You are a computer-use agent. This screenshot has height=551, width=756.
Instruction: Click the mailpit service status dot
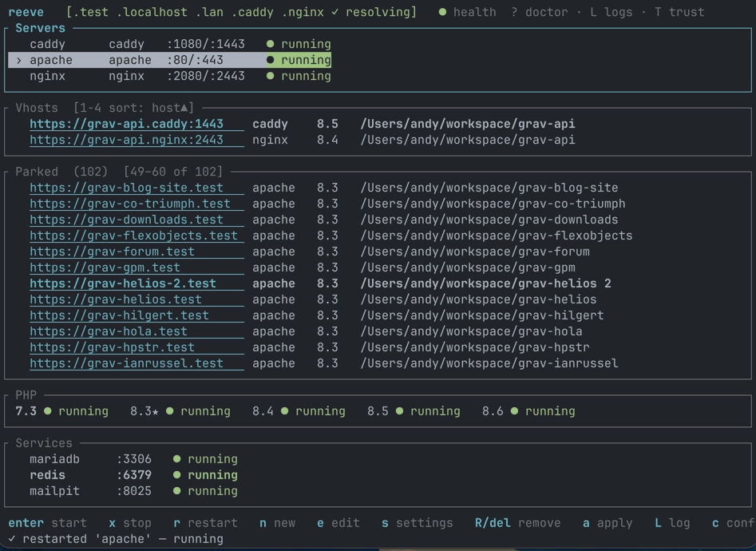point(177,490)
